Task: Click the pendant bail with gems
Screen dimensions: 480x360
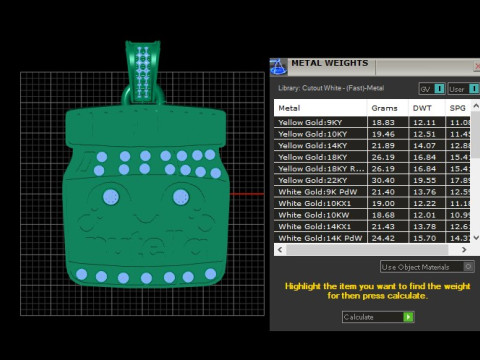Action: pyautogui.click(x=143, y=72)
